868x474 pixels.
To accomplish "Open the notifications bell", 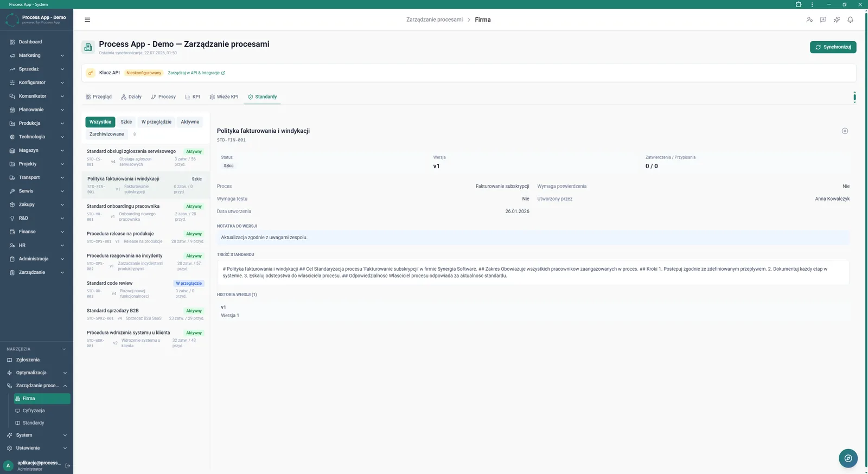I will (x=850, y=20).
